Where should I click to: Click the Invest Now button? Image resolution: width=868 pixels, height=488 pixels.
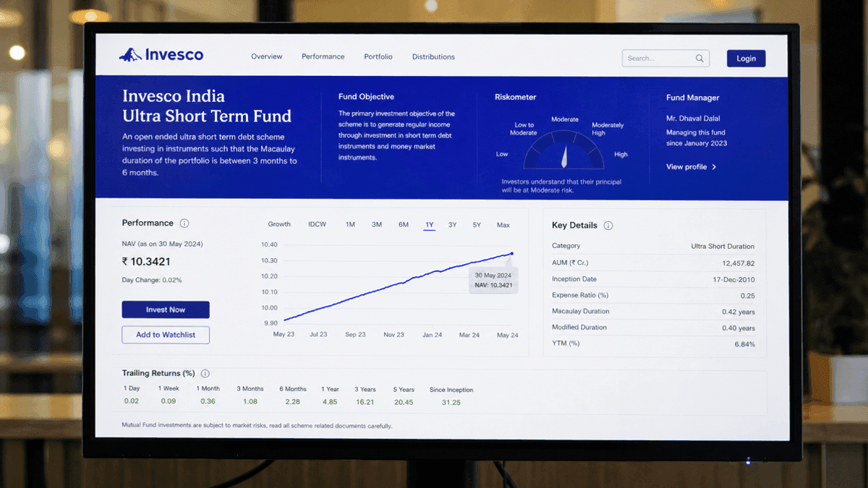pos(166,309)
